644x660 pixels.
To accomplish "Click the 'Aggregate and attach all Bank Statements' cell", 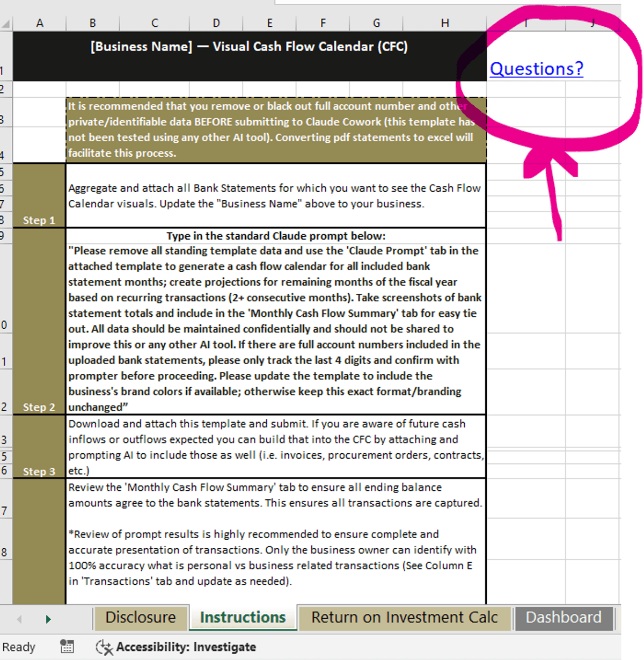I will pos(276,195).
